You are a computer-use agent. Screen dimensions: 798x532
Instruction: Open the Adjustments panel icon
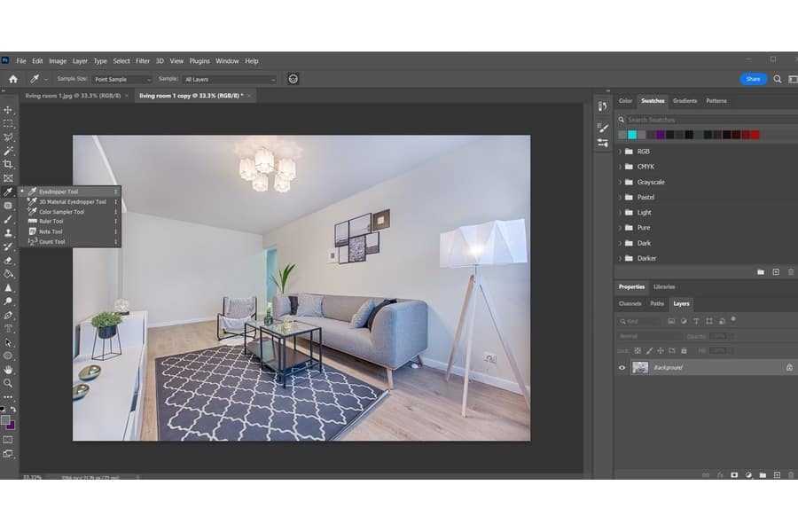tap(603, 143)
